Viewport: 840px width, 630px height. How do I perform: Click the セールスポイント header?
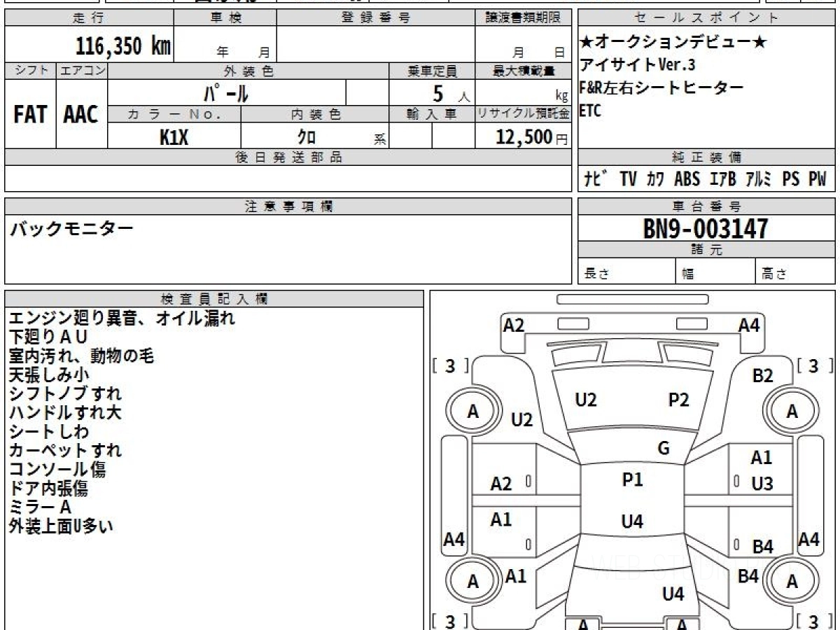click(x=707, y=17)
